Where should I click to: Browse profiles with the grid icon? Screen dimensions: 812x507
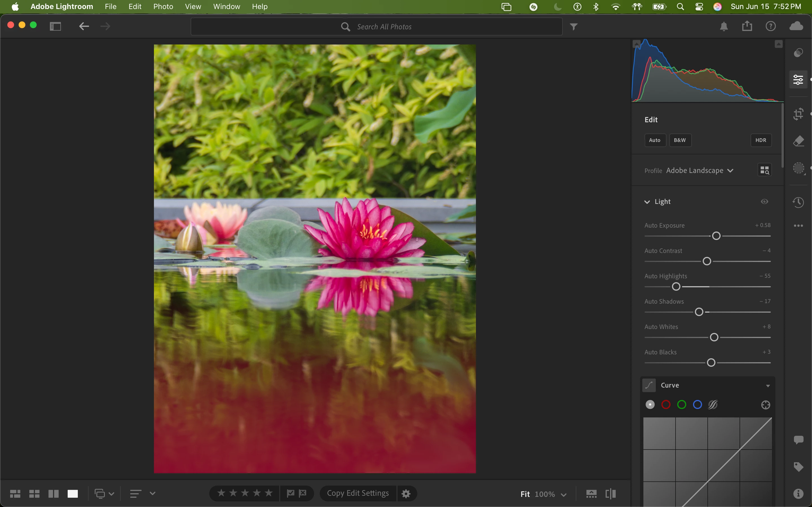pos(764,170)
